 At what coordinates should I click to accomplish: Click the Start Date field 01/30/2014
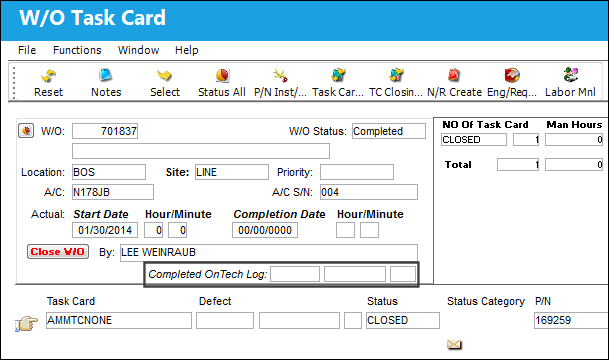(x=105, y=230)
